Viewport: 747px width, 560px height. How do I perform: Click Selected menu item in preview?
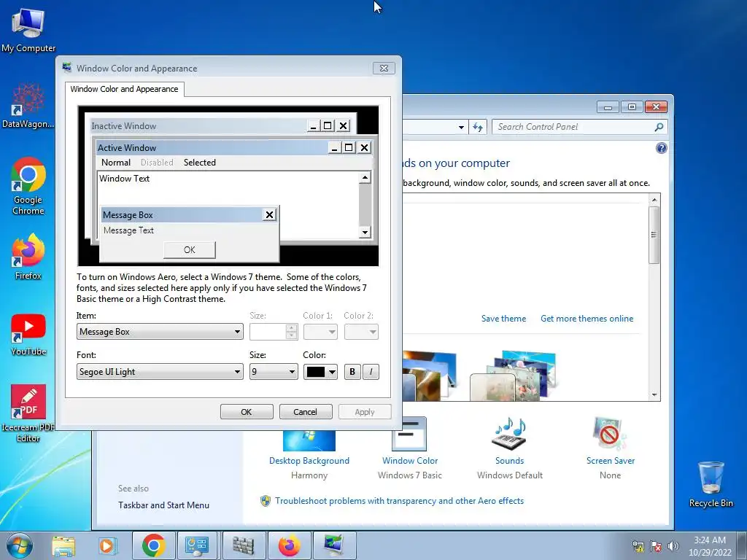coord(200,163)
